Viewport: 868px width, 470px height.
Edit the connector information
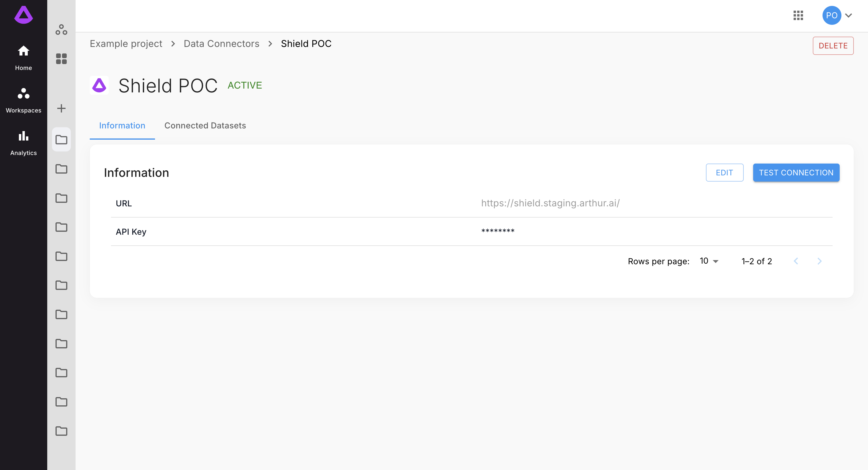click(x=725, y=172)
